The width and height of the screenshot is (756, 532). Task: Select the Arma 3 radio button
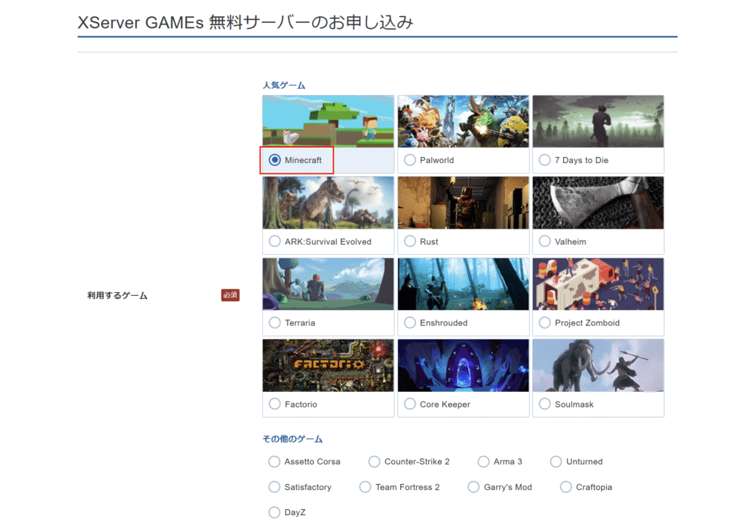click(x=484, y=462)
